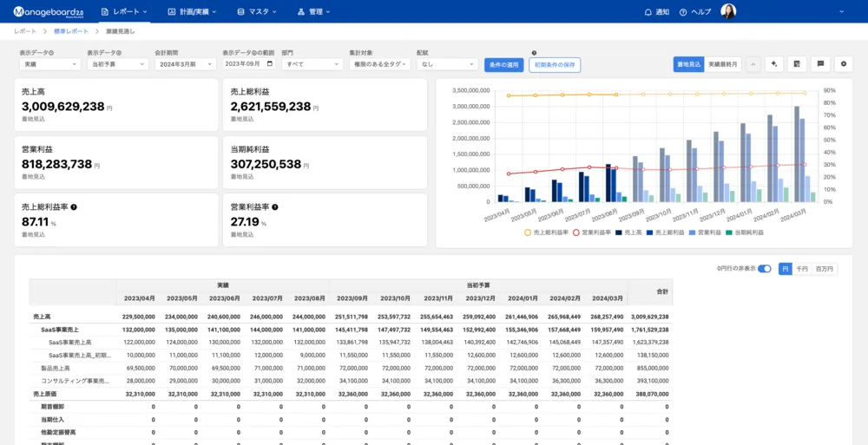Click the notification bell icon

648,12
